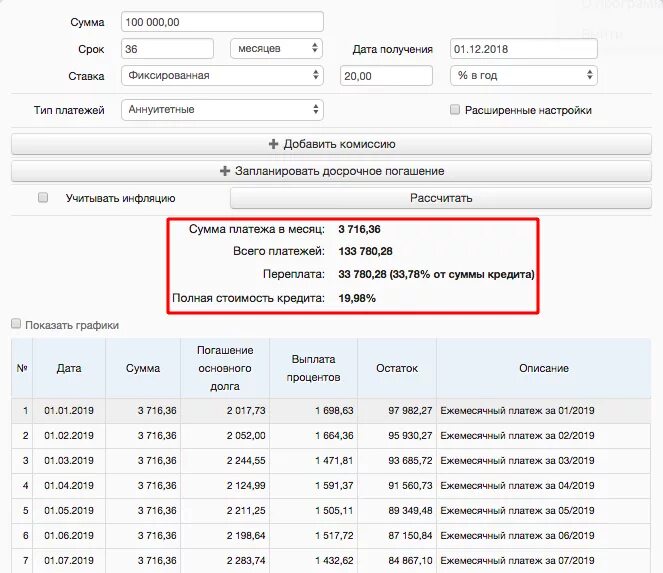
Task: Open the term unit dropdown showing месяцев
Action: pyautogui.click(x=277, y=49)
